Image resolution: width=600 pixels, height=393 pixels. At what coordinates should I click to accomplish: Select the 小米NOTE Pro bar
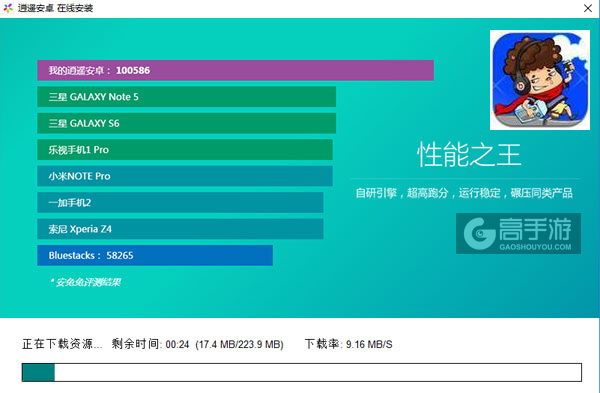[185, 176]
